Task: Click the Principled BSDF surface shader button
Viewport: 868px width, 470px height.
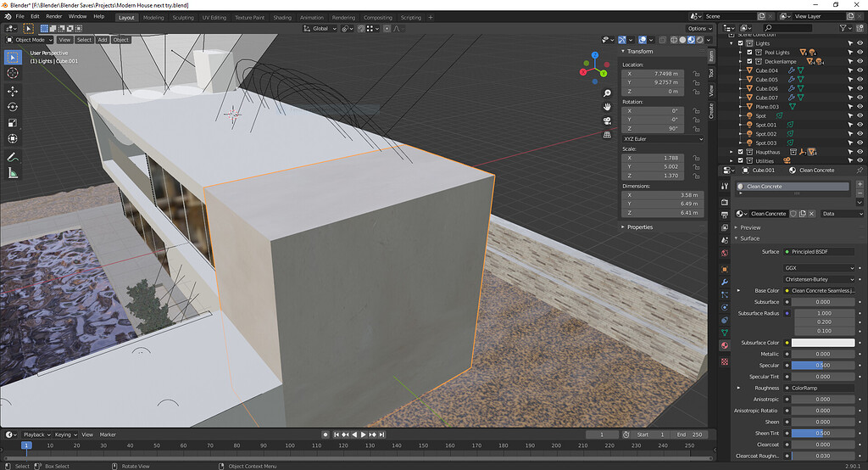Action: pyautogui.click(x=820, y=252)
